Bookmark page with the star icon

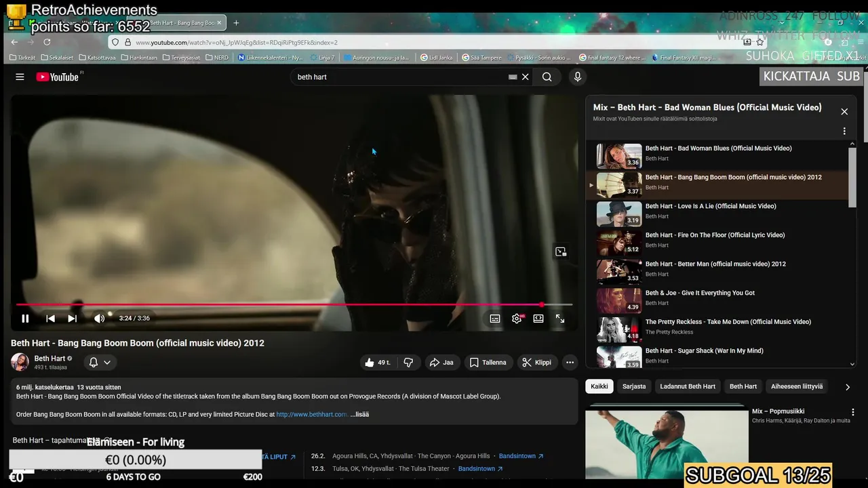coord(760,42)
